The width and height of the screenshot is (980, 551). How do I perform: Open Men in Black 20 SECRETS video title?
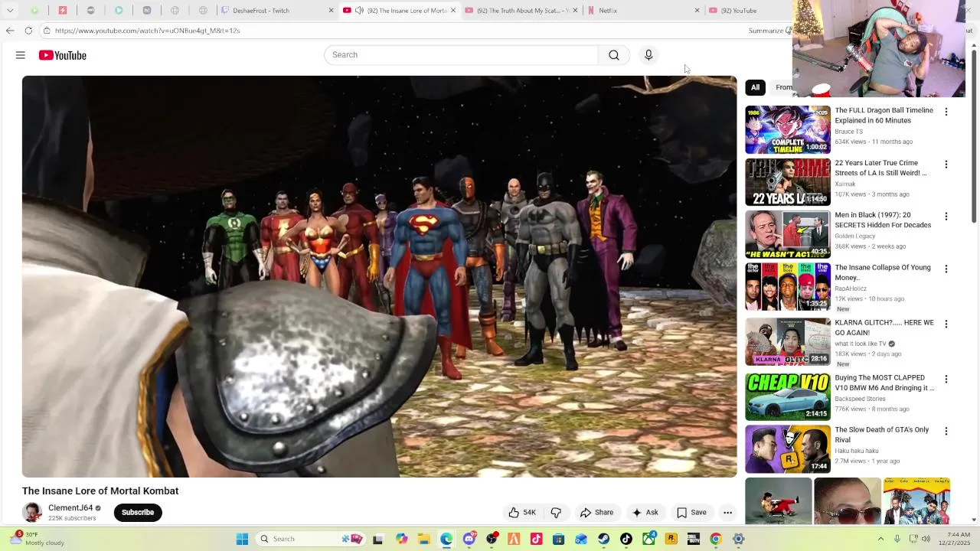(883, 220)
